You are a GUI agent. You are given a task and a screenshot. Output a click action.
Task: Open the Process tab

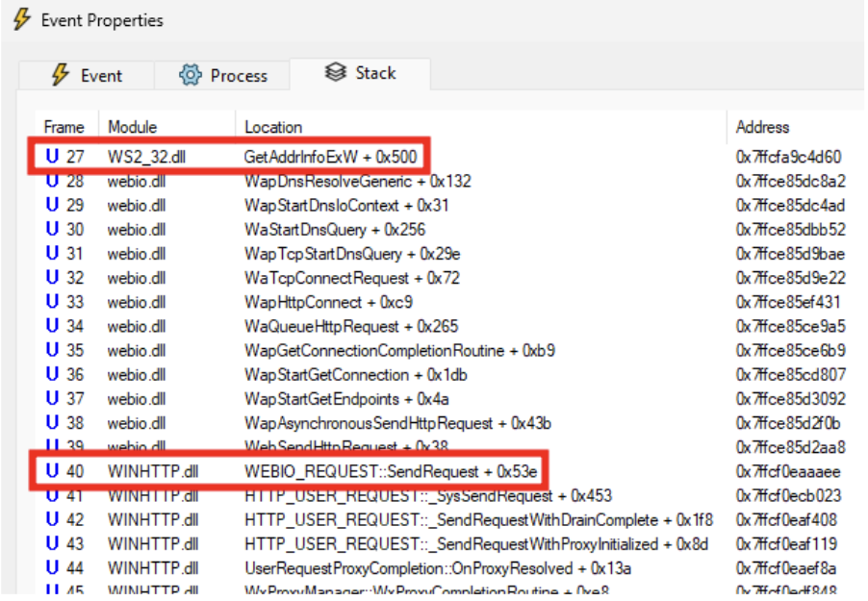click(x=222, y=76)
